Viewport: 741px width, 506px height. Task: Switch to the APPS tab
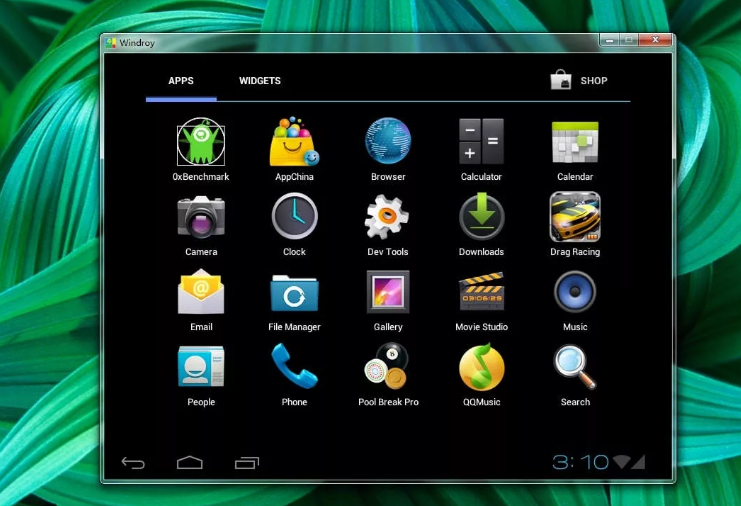(181, 81)
